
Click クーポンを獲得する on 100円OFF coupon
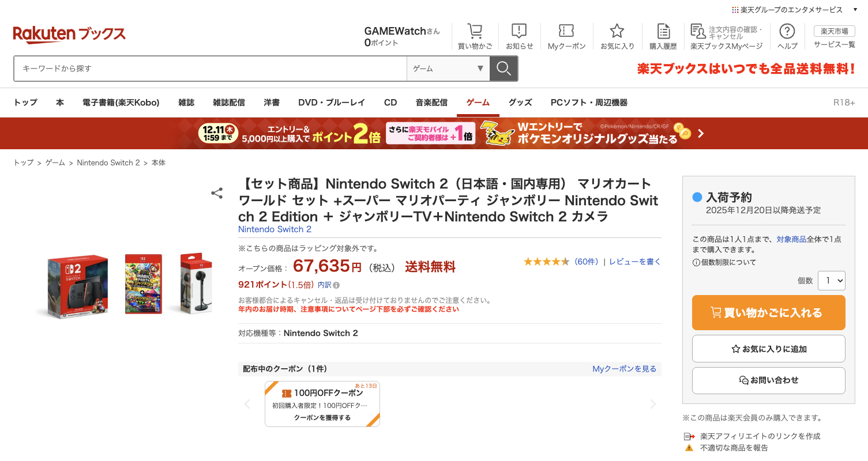(x=322, y=418)
